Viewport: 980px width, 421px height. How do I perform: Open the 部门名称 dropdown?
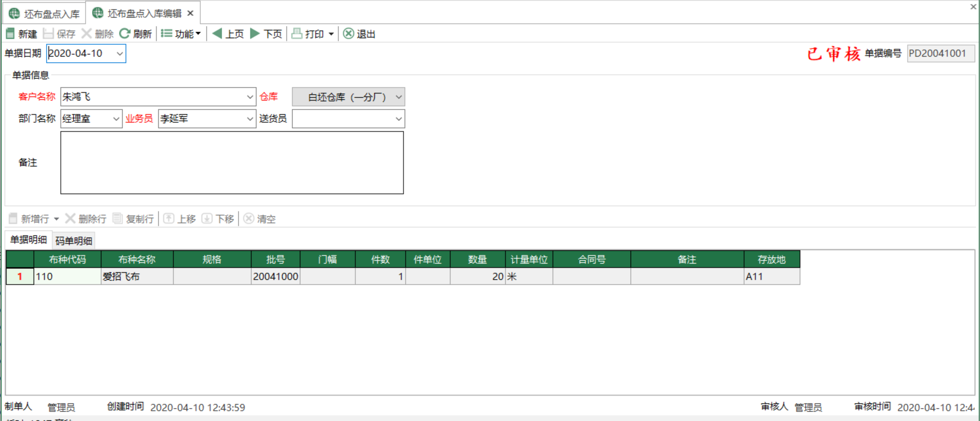point(116,119)
